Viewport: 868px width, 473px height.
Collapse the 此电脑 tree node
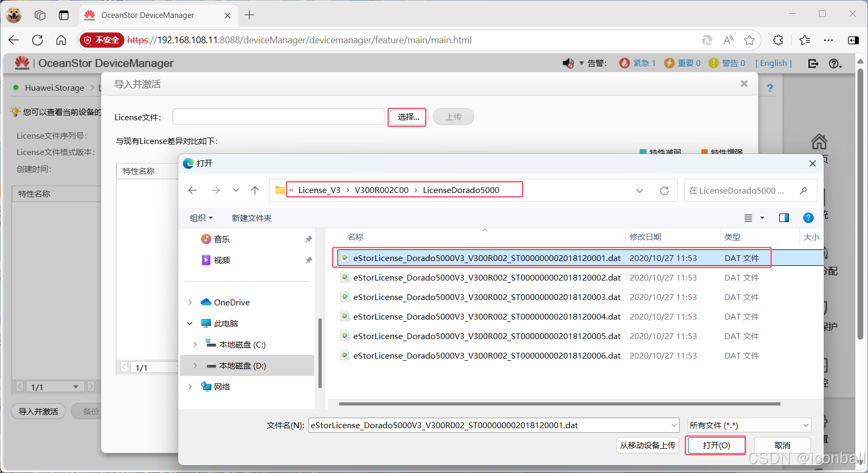pyautogui.click(x=190, y=323)
